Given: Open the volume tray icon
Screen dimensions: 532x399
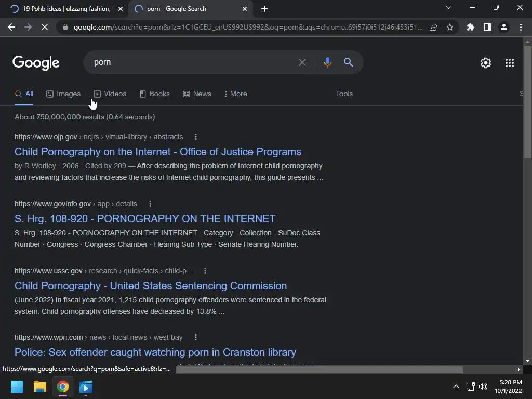Looking at the screenshot, I should coord(483,387).
